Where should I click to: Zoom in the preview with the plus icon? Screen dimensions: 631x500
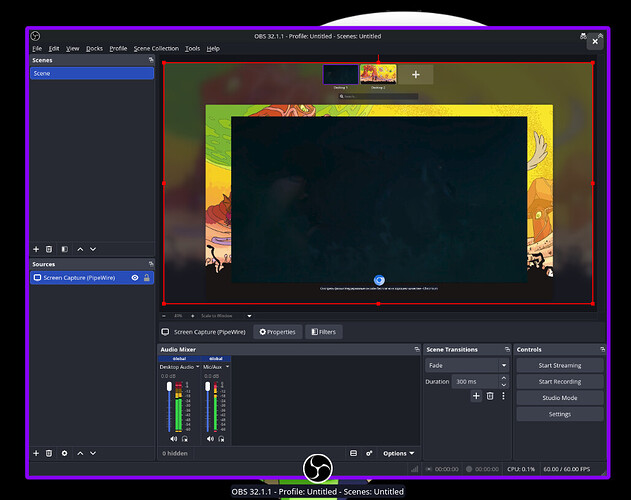pyautogui.click(x=192, y=316)
